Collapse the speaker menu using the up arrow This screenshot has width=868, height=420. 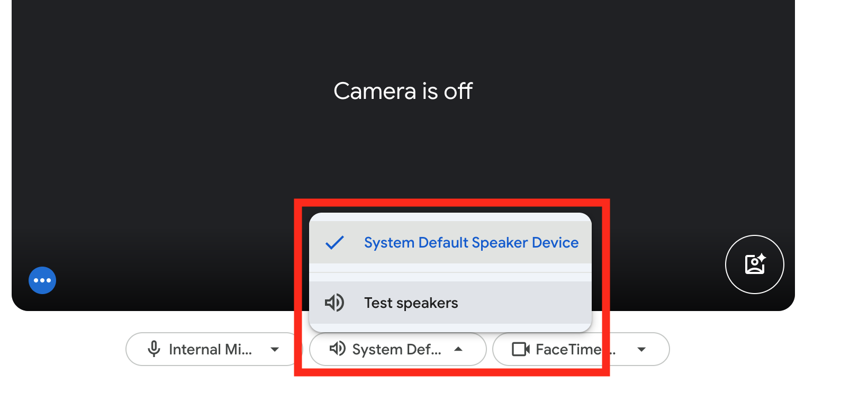(458, 349)
